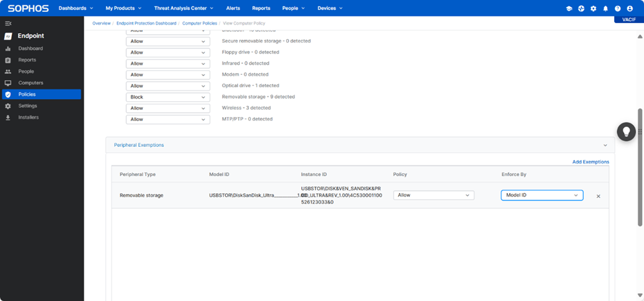Image resolution: width=644 pixels, height=301 pixels.
Task: Open Computers in the sidebar
Action: [x=30, y=83]
